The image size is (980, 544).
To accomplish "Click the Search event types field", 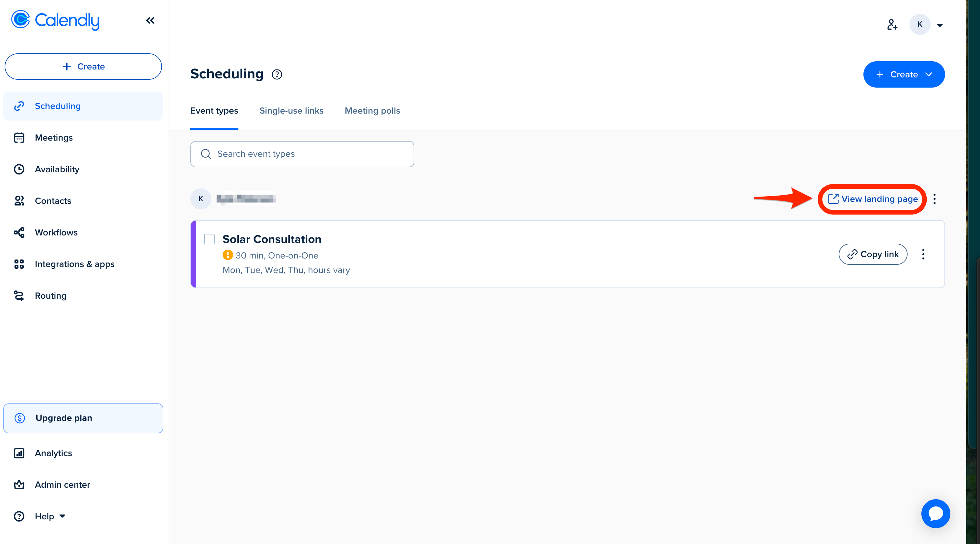I will pyautogui.click(x=302, y=154).
